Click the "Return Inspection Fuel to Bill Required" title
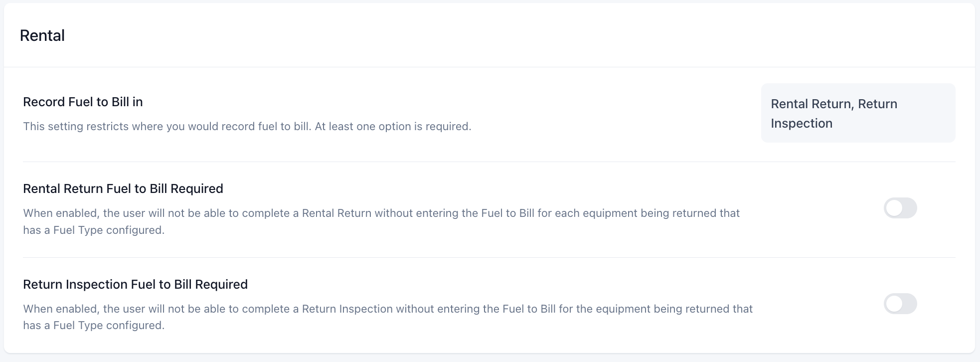 click(x=135, y=284)
